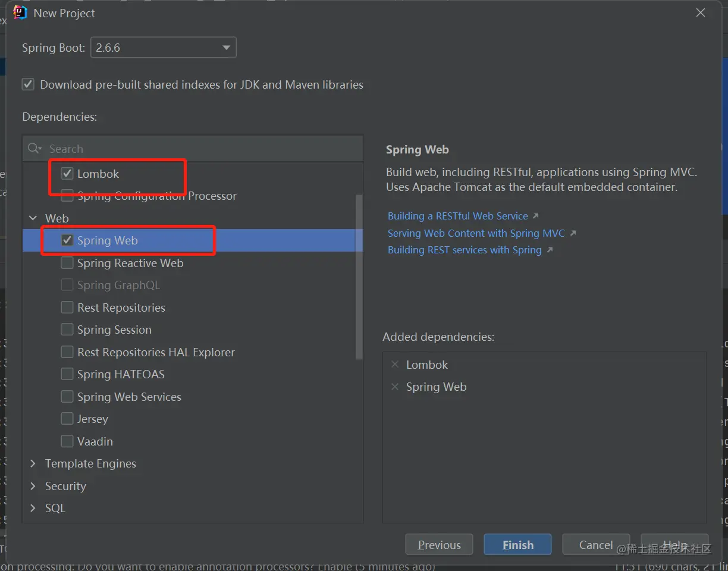
Task: Click the Finish button
Action: point(518,545)
